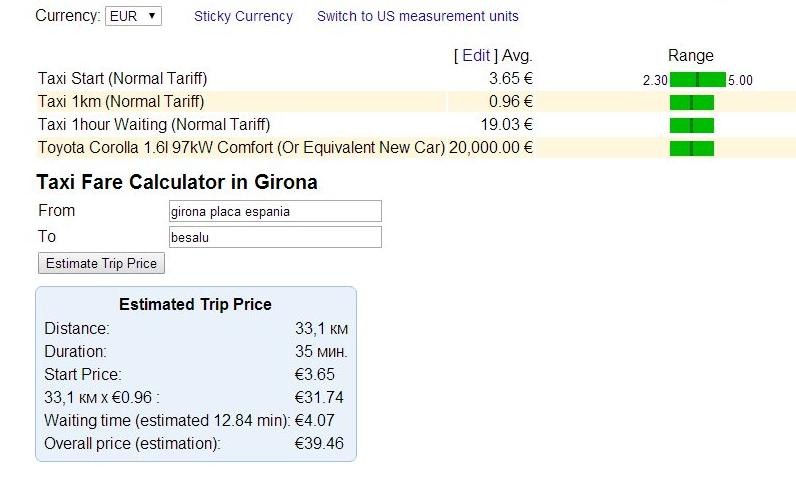796x495 pixels.
Task: Click the 20,000.00 € average price
Action: (x=491, y=148)
